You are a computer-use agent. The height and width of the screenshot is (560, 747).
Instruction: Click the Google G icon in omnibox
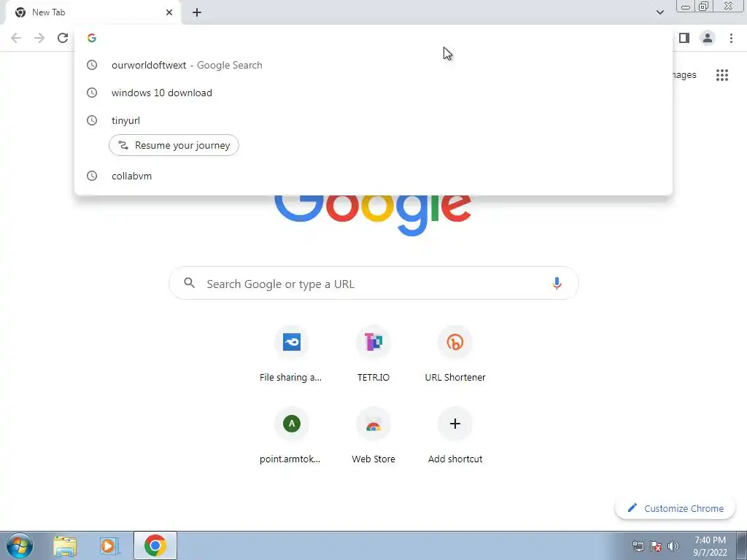[x=92, y=38]
